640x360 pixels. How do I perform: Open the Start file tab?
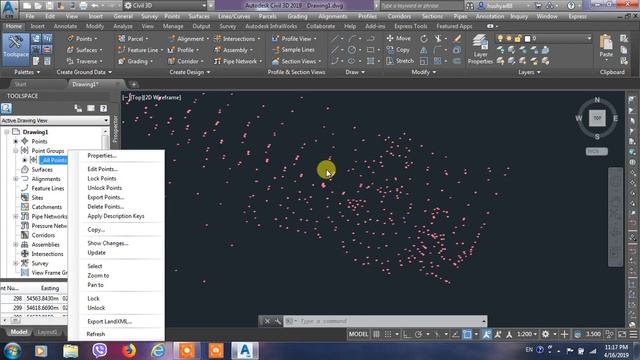(20, 84)
